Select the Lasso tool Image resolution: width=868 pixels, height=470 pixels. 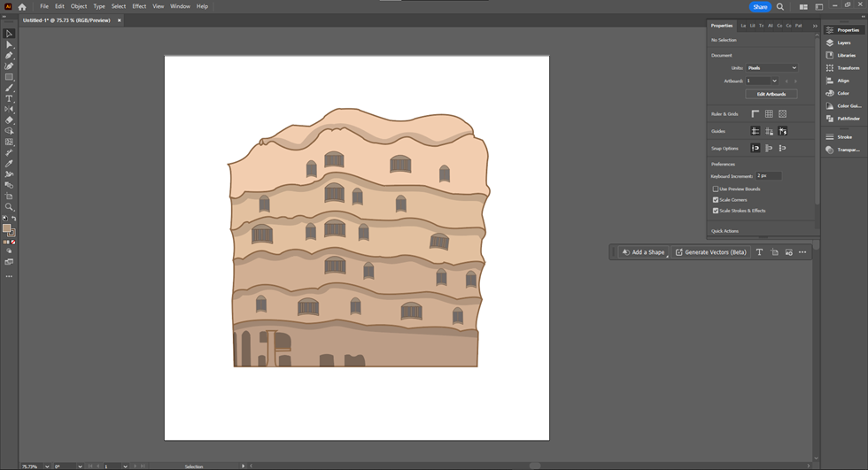point(9,131)
